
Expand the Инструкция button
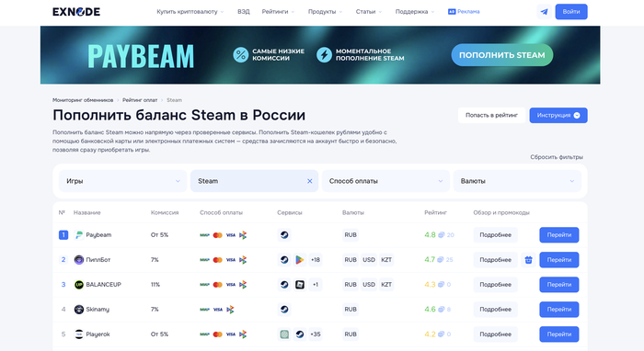click(558, 115)
